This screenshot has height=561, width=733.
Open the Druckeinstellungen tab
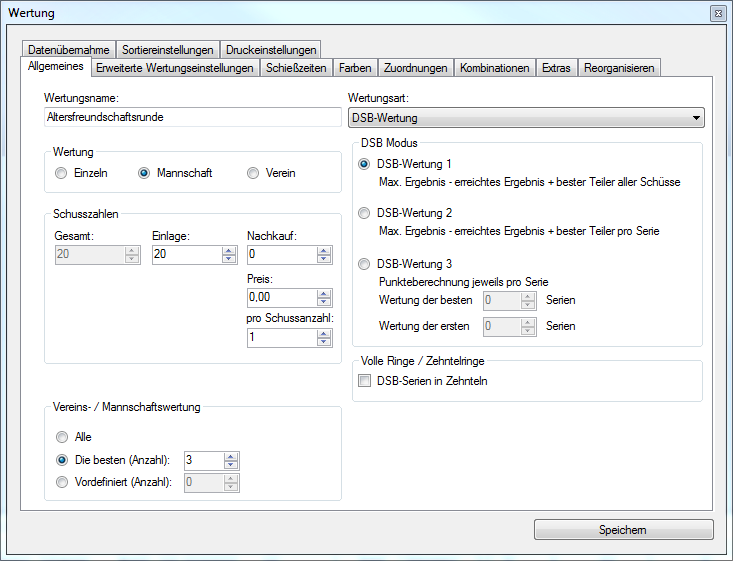point(271,49)
